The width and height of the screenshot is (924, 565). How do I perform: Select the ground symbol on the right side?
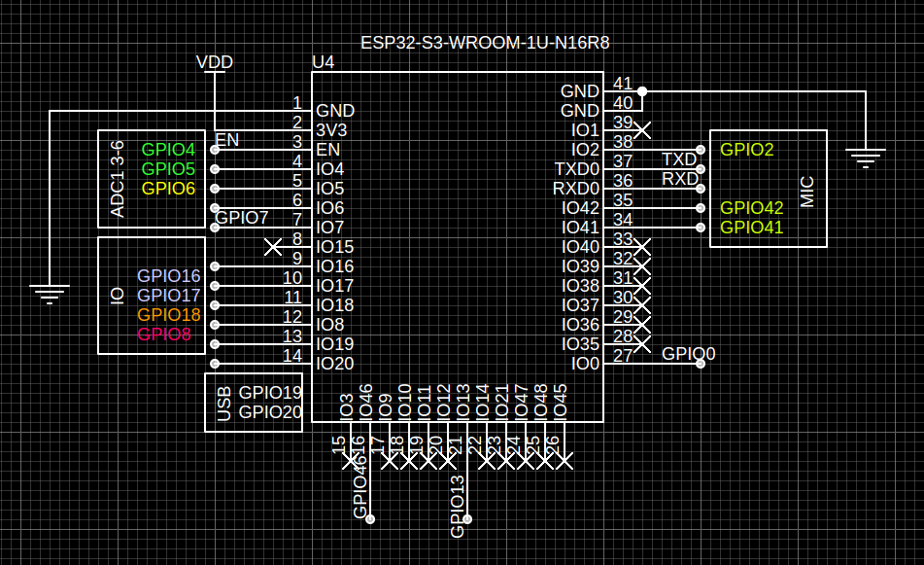[x=866, y=159]
